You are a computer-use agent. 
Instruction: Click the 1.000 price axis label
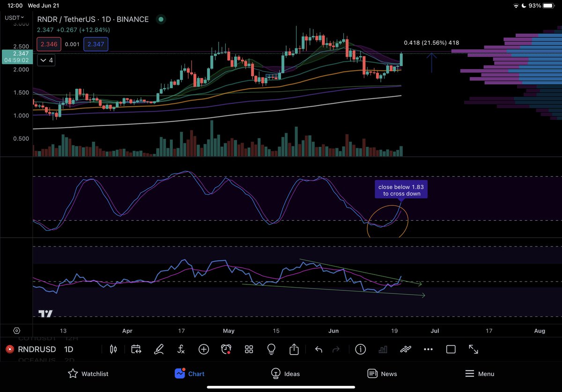[20, 116]
